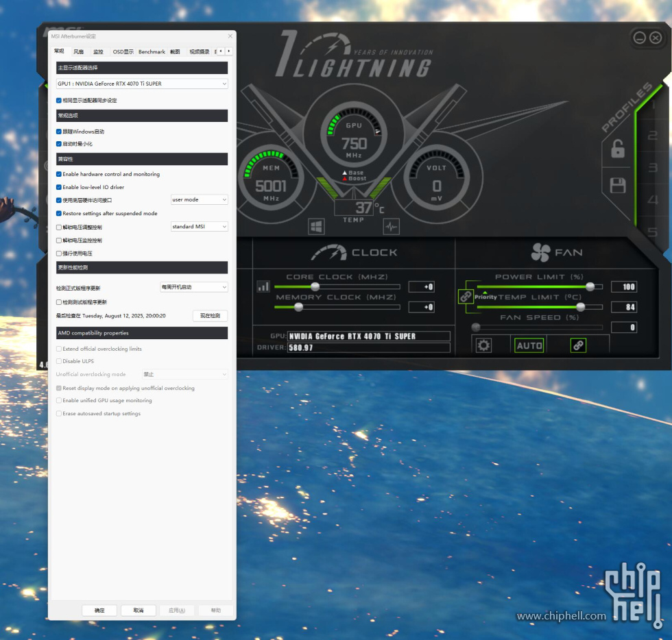This screenshot has width=672, height=640.
Task: Uncheck 跟随Windows启动 option
Action: [x=59, y=132]
